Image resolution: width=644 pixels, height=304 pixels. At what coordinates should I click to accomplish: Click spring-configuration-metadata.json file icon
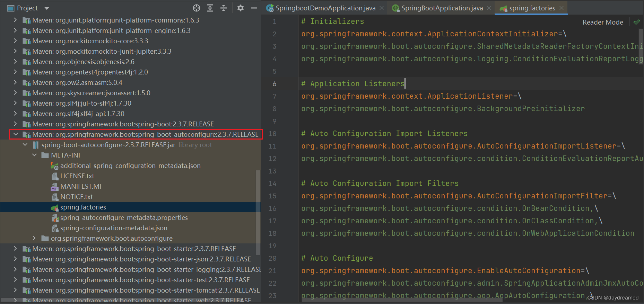[55, 228]
